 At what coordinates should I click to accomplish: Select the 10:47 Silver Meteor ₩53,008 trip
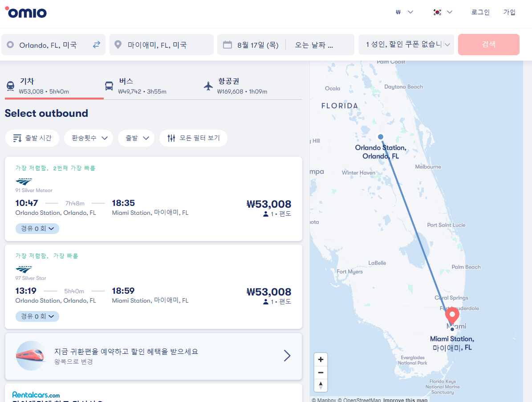tap(153, 199)
